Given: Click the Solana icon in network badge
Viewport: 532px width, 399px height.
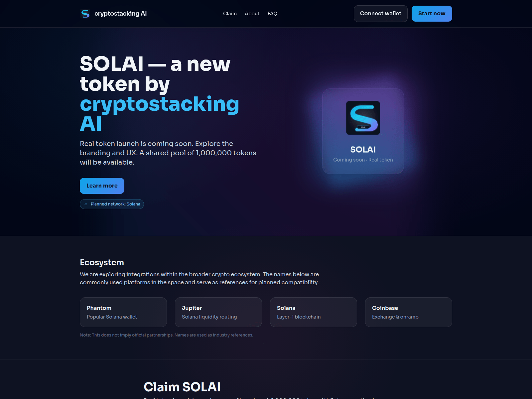Looking at the screenshot, I should pyautogui.click(x=86, y=204).
